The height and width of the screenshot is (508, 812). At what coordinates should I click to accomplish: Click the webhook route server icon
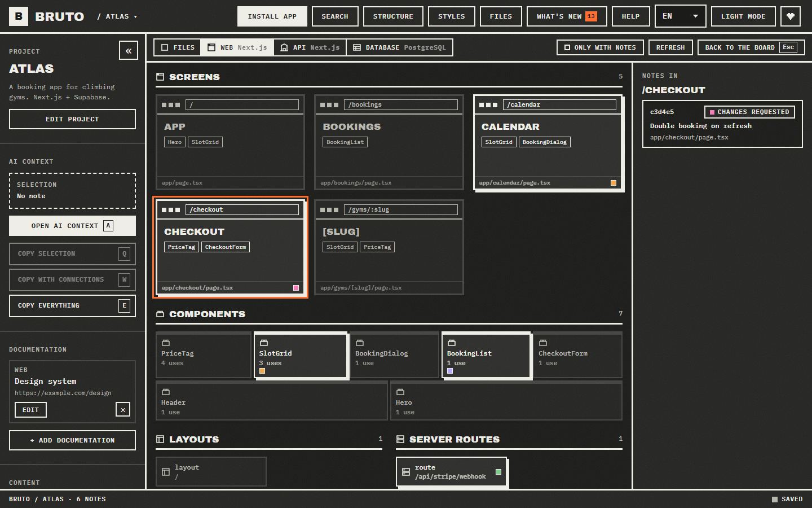(x=405, y=472)
